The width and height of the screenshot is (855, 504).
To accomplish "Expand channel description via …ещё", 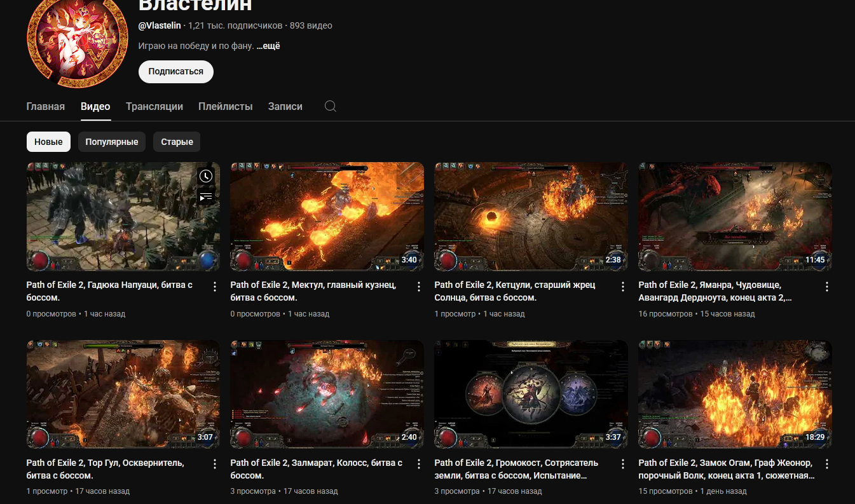I will click(x=268, y=46).
